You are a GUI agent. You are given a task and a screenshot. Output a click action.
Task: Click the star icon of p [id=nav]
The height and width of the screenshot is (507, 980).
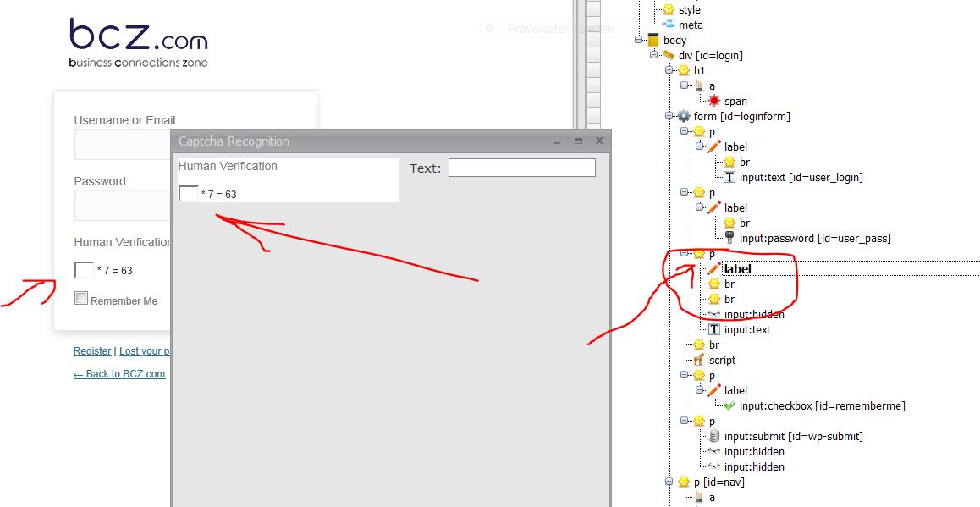[684, 482]
